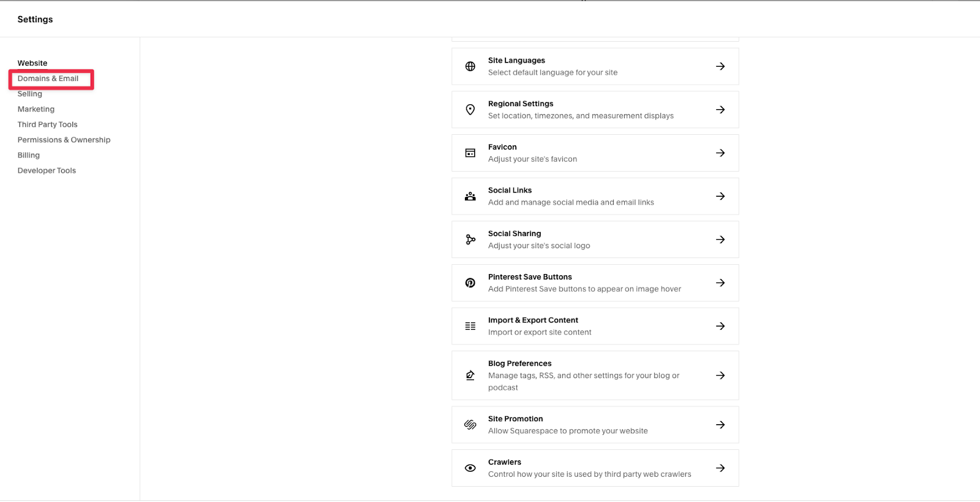Click the Crawlers title
The height and width of the screenshot is (502, 980).
tap(505, 462)
